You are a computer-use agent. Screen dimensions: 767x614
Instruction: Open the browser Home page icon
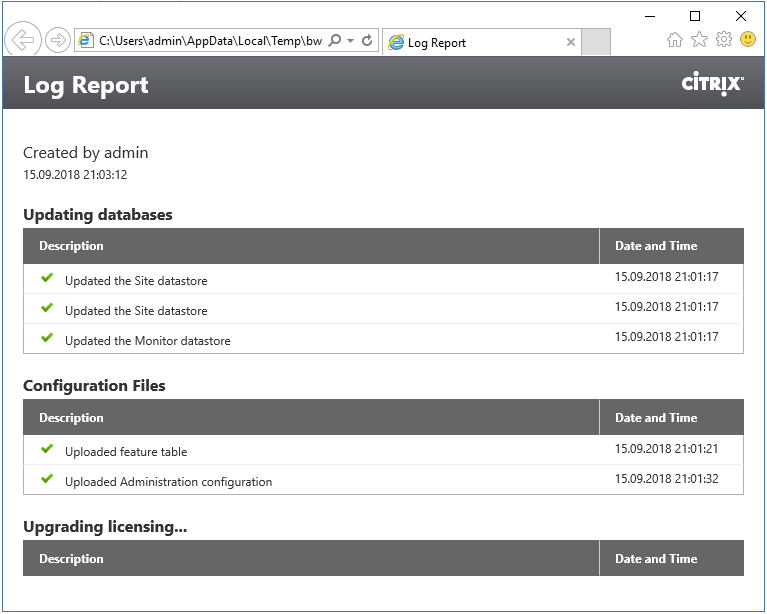(x=675, y=40)
